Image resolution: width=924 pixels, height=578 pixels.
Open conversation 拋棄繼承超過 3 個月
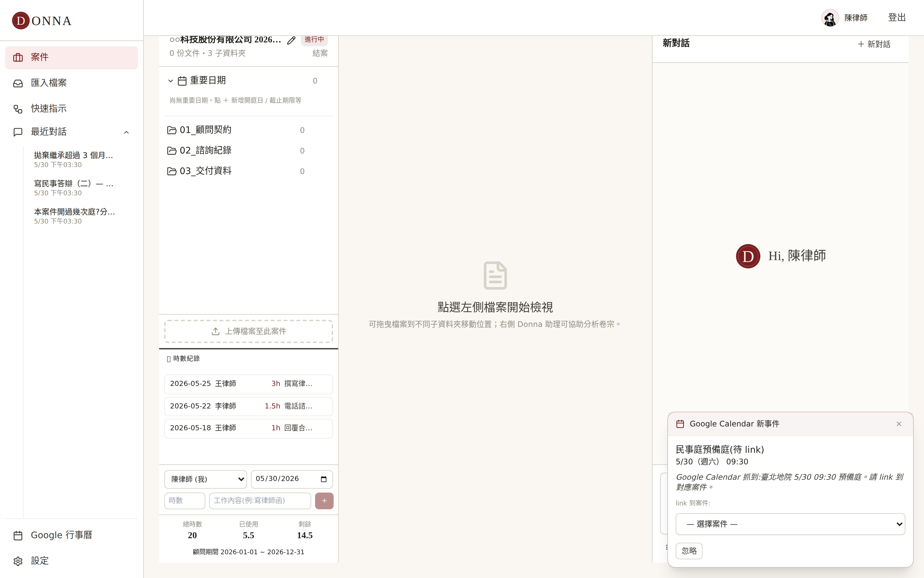click(x=74, y=159)
